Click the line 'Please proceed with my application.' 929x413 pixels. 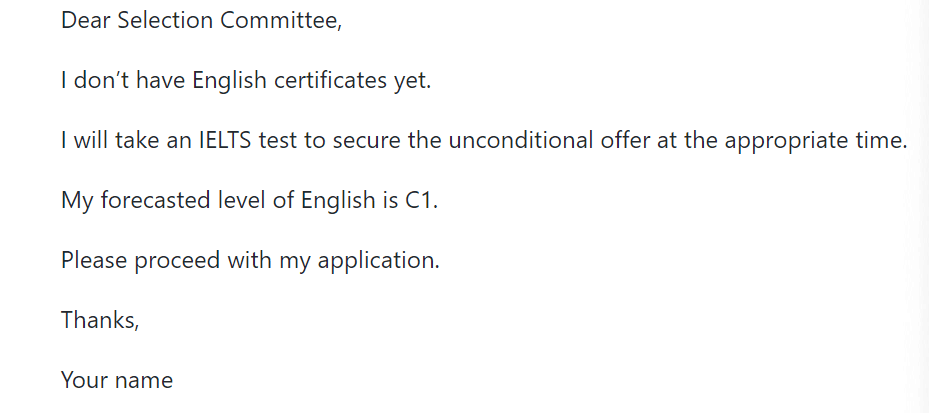point(250,261)
